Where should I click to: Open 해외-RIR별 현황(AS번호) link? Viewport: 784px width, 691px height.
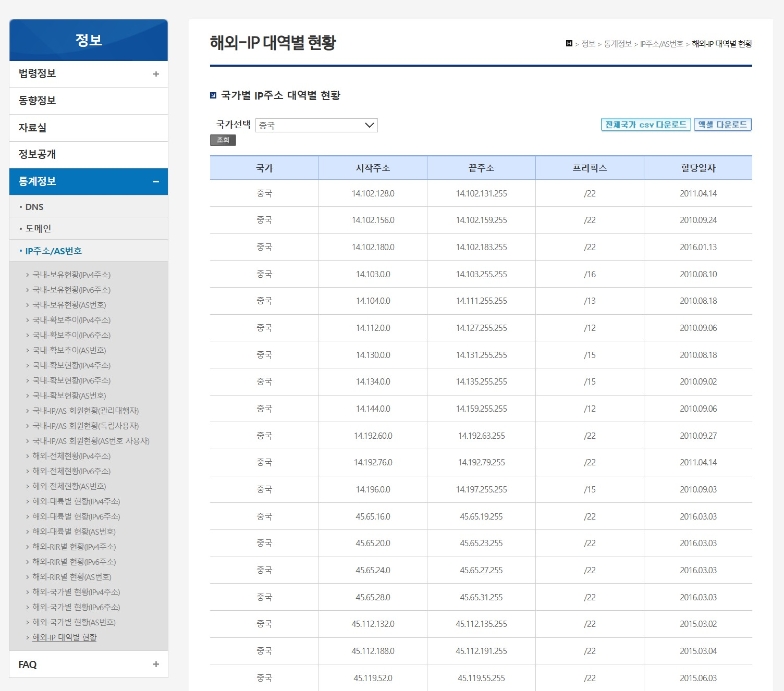coord(73,577)
